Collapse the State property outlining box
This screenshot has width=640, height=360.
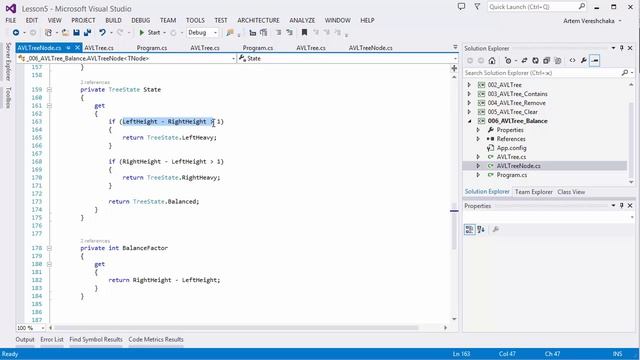click(x=49, y=89)
